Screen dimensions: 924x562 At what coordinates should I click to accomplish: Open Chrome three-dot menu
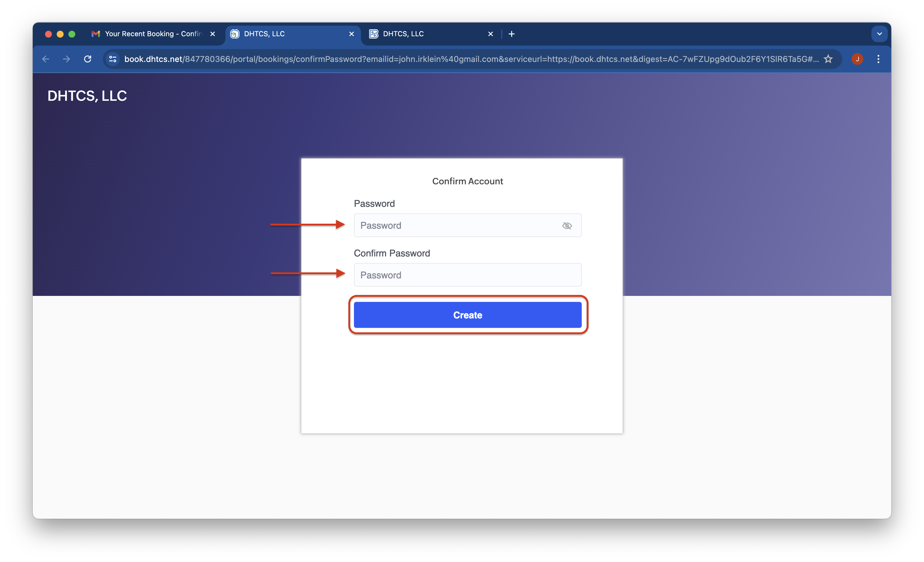click(x=878, y=59)
